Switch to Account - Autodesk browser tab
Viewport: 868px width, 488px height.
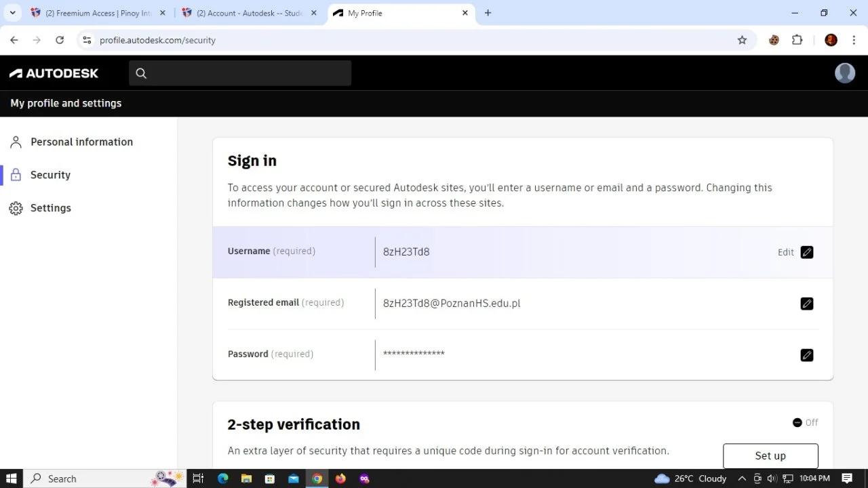tap(248, 13)
